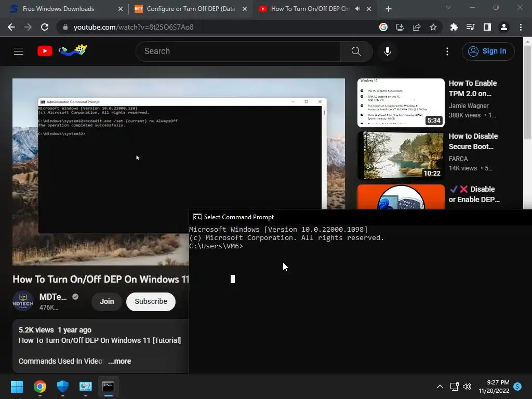532x399 pixels.
Task: Open the clock showing 9:27 PM
Action: coord(494,386)
